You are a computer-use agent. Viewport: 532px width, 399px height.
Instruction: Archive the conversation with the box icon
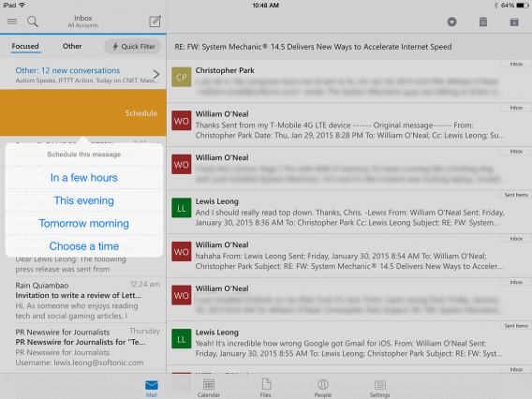coord(514,22)
